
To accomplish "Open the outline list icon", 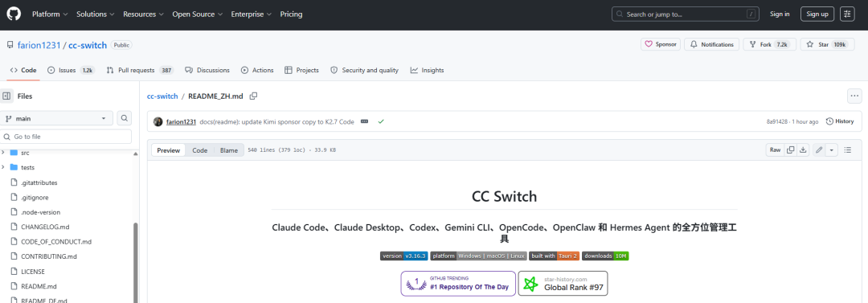I will 848,149.
